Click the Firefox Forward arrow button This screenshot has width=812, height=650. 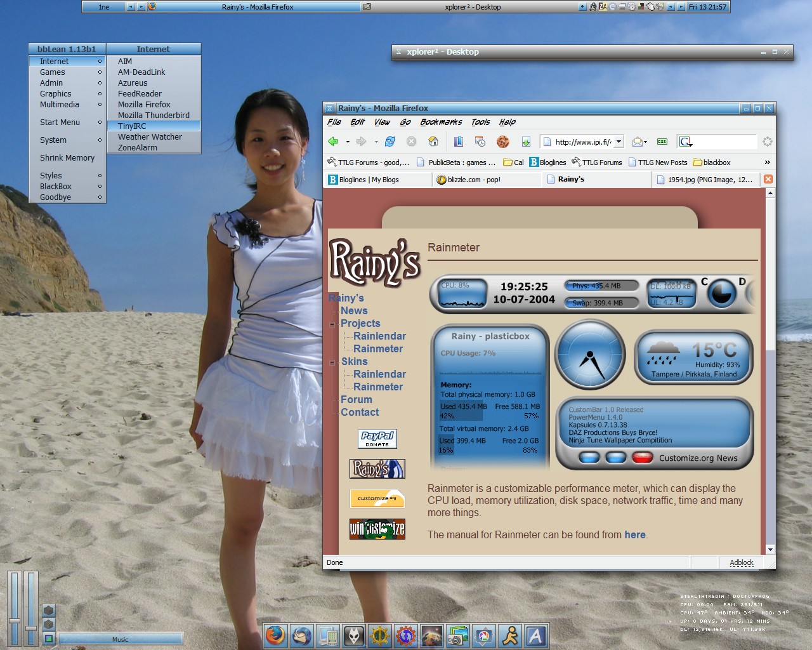click(x=362, y=142)
